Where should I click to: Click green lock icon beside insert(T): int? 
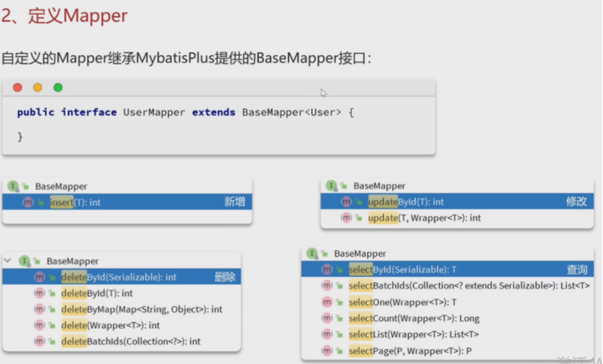(x=41, y=202)
